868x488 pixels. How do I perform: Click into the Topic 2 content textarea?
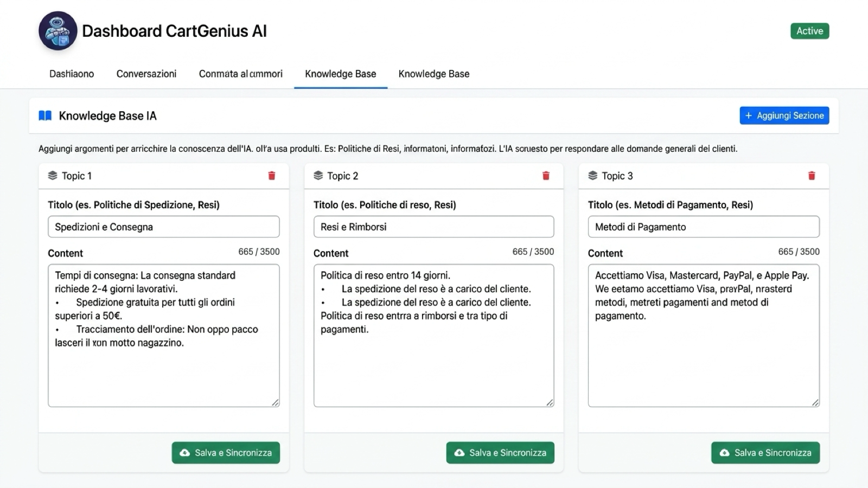click(434, 336)
